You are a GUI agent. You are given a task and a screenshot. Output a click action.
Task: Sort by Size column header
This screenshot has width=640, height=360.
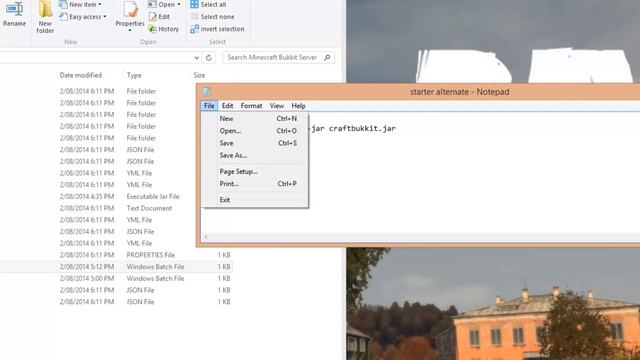(199, 75)
